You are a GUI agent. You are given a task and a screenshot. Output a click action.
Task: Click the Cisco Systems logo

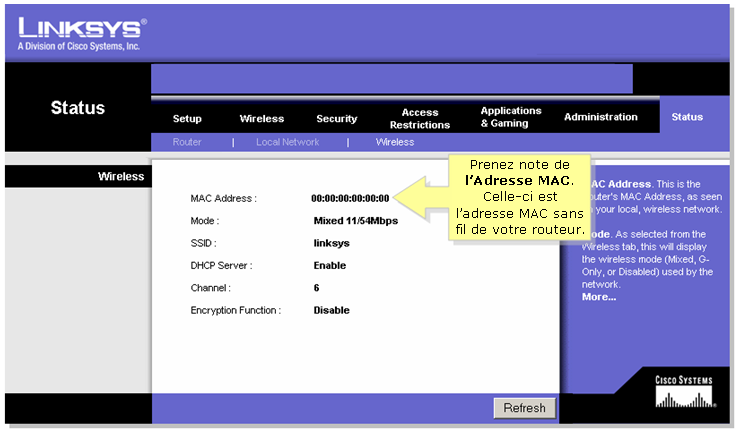pos(684,392)
